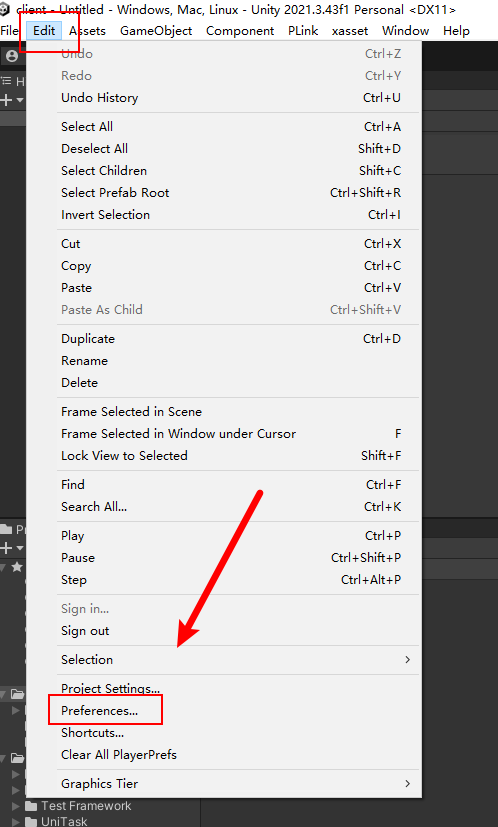Open the PLink menu
Viewport: 498px width, 827px height.
pos(303,31)
